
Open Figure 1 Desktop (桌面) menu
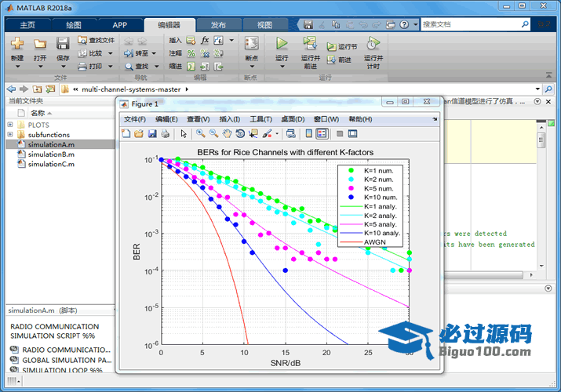click(x=293, y=119)
